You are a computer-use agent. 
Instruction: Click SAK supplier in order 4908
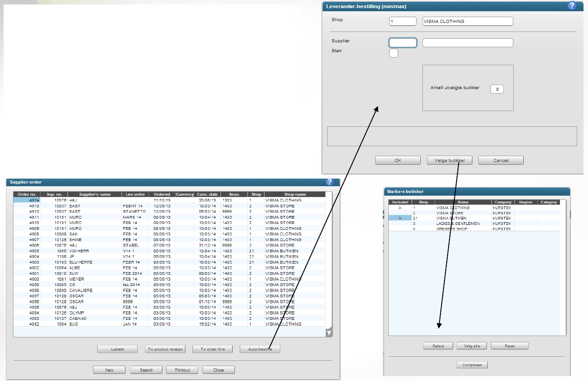(73, 234)
